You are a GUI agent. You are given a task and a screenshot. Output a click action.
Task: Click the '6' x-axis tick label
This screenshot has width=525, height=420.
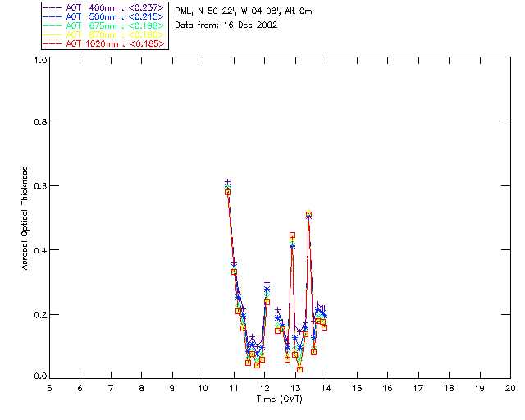[80, 388]
